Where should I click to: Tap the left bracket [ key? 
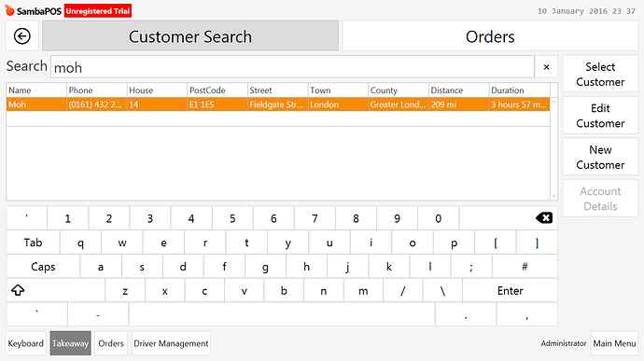(496, 243)
